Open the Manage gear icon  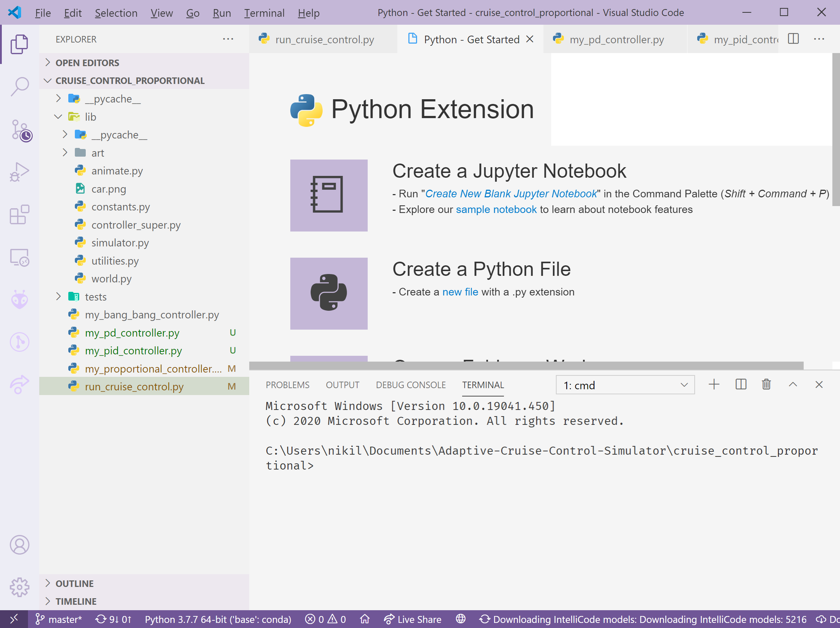coord(19,587)
